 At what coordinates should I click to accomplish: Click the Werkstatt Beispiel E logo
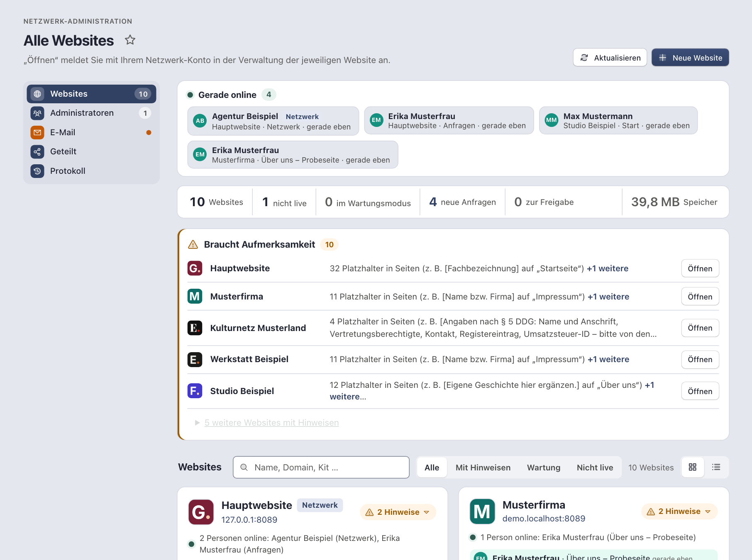195,359
